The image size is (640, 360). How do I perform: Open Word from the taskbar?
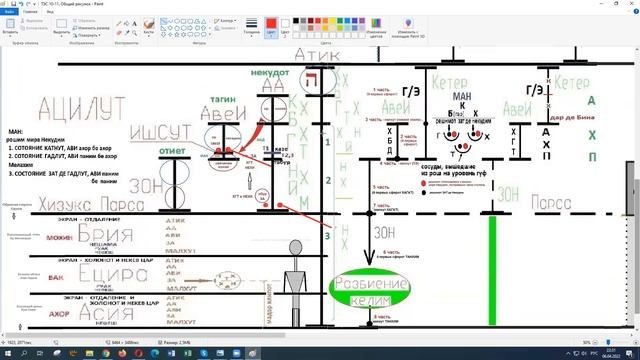click(171, 353)
